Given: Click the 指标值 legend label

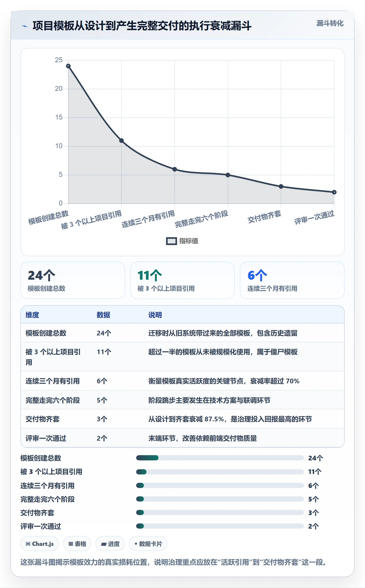Looking at the screenshot, I should [189, 241].
